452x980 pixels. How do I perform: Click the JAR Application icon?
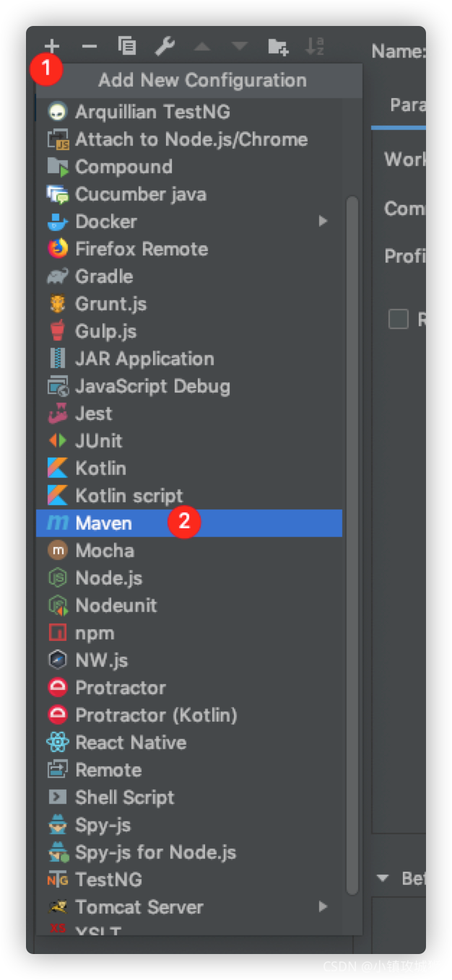[x=58, y=359]
